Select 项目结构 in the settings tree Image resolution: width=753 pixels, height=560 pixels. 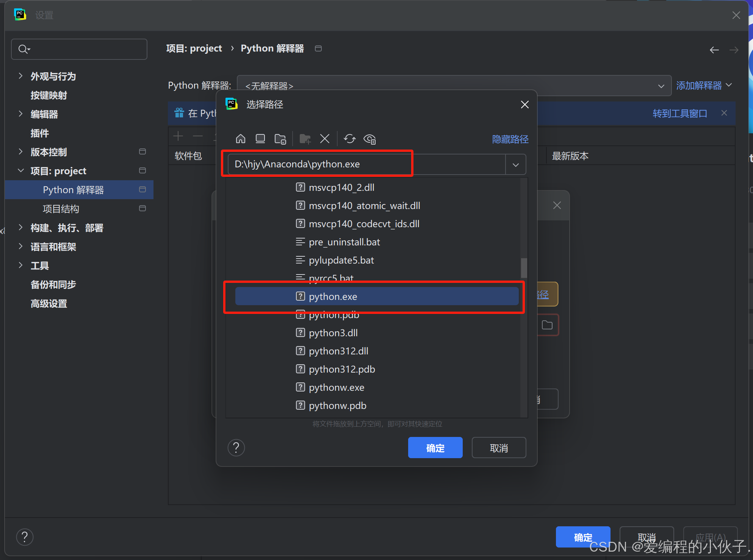point(61,209)
